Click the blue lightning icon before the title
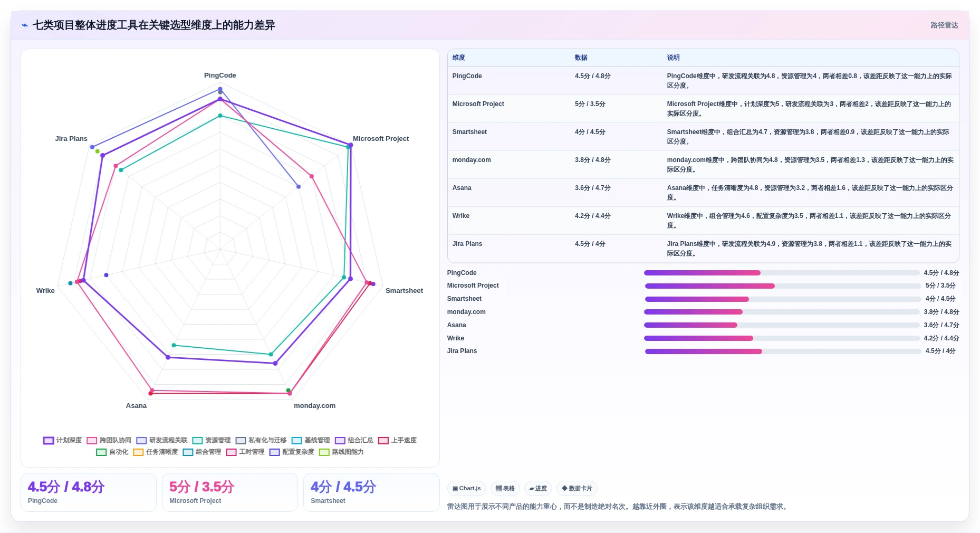 [24, 25]
